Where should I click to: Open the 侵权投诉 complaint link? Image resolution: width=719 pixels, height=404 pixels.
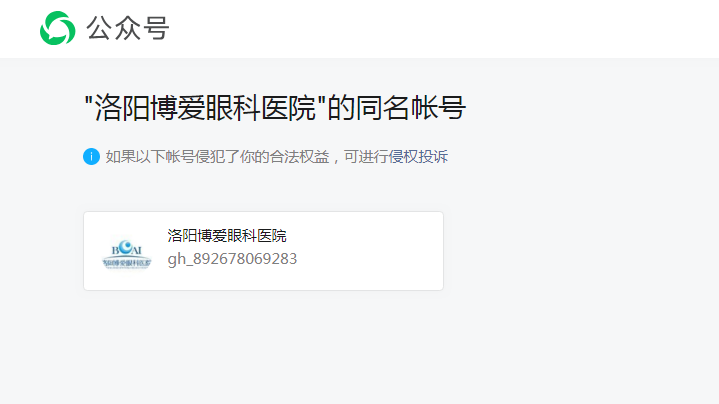click(x=418, y=156)
